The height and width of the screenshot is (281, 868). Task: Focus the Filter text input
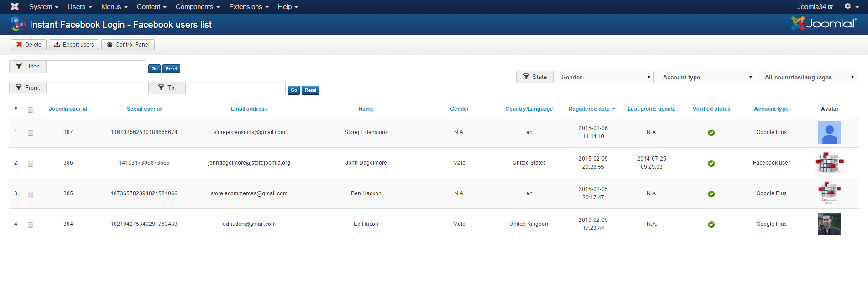point(96,67)
